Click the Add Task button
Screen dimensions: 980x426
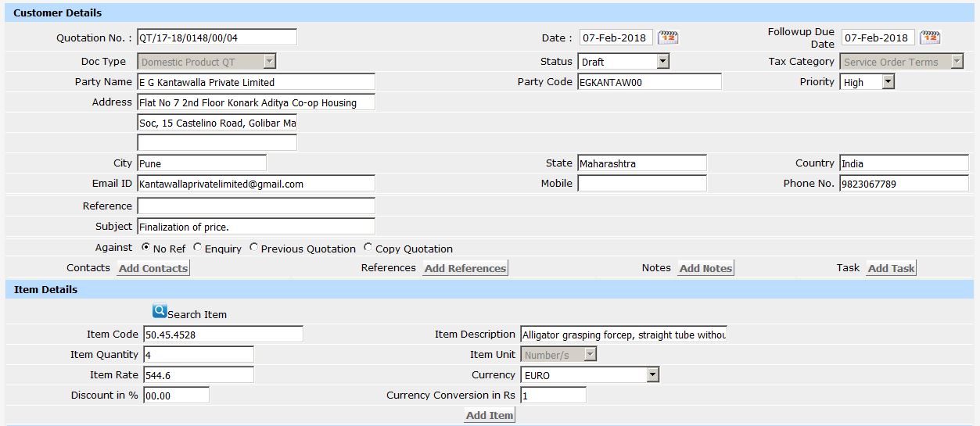pyautogui.click(x=891, y=268)
